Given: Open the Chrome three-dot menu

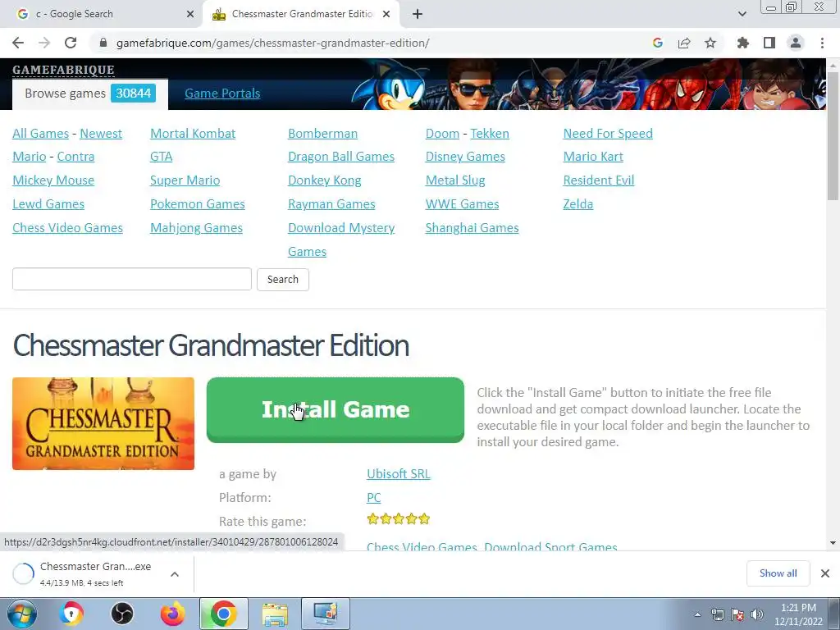Looking at the screenshot, I should (x=822, y=43).
